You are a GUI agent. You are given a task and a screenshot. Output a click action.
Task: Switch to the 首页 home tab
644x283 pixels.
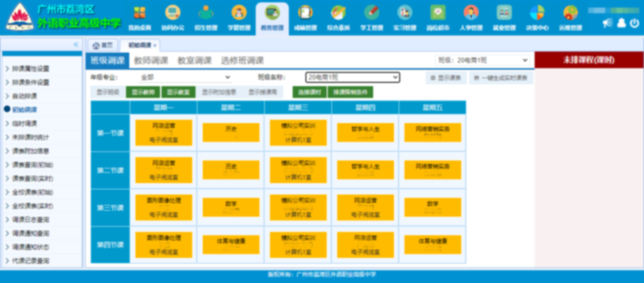pyautogui.click(x=103, y=45)
